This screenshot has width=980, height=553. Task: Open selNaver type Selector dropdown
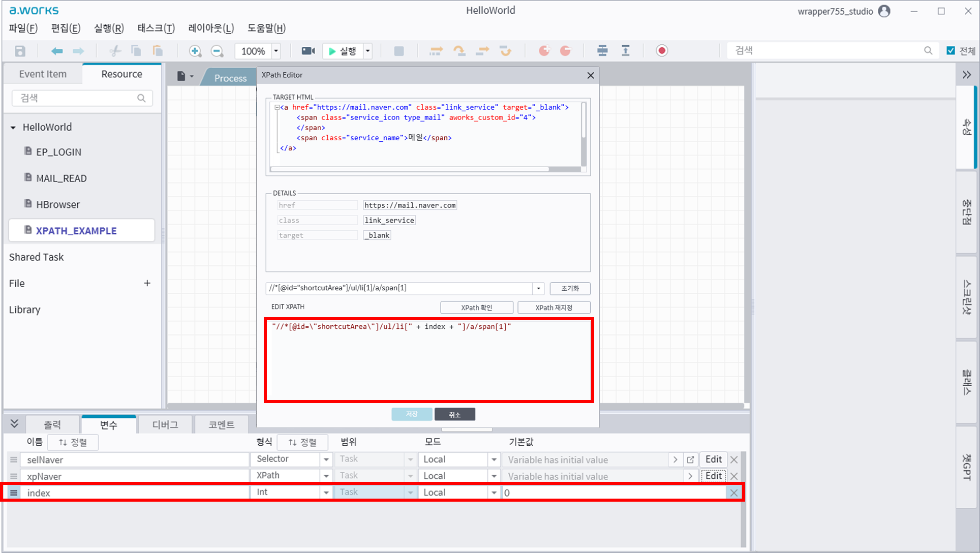326,459
